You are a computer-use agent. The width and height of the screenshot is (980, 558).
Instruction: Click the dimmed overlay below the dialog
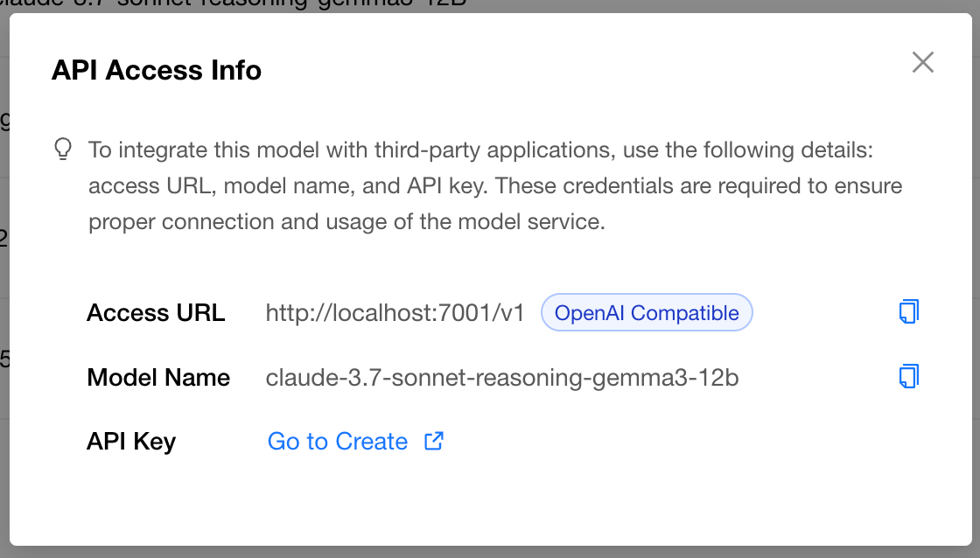[x=490, y=553]
